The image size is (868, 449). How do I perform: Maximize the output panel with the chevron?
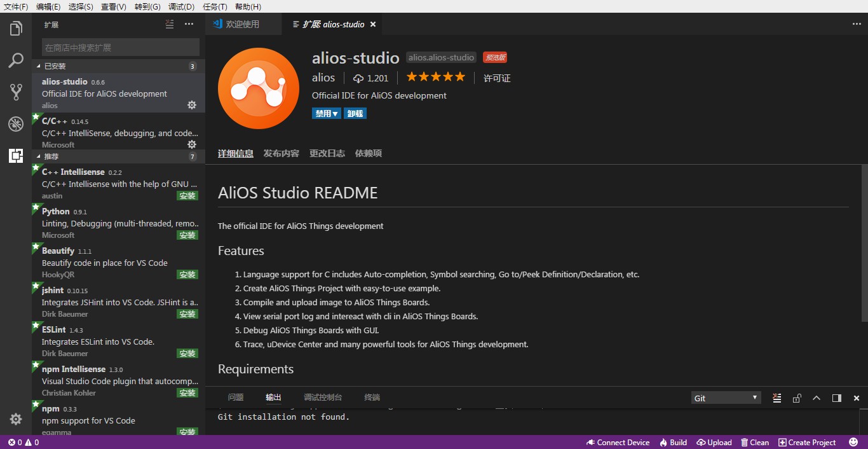click(817, 398)
